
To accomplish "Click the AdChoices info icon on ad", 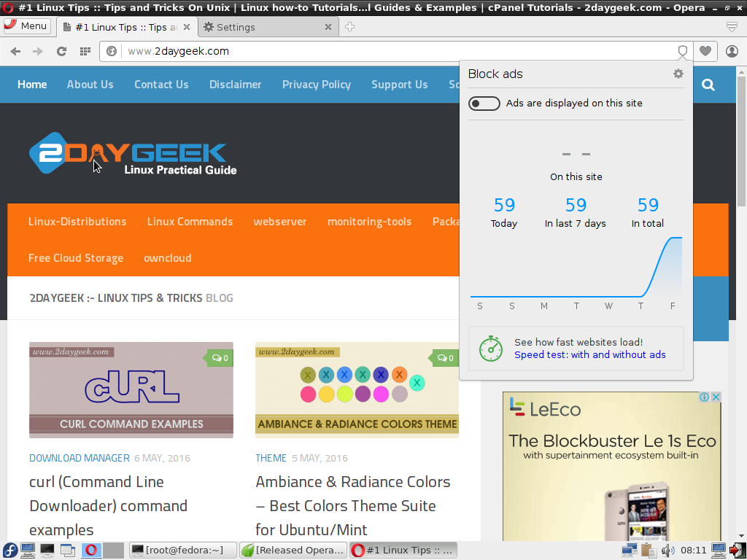I will point(704,397).
